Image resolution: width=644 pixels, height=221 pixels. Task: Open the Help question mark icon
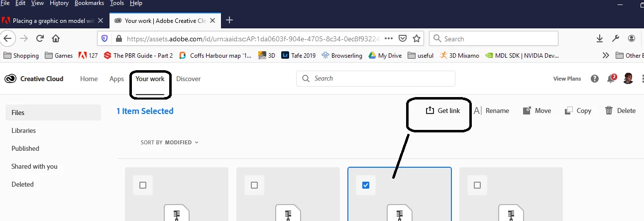[x=595, y=79]
